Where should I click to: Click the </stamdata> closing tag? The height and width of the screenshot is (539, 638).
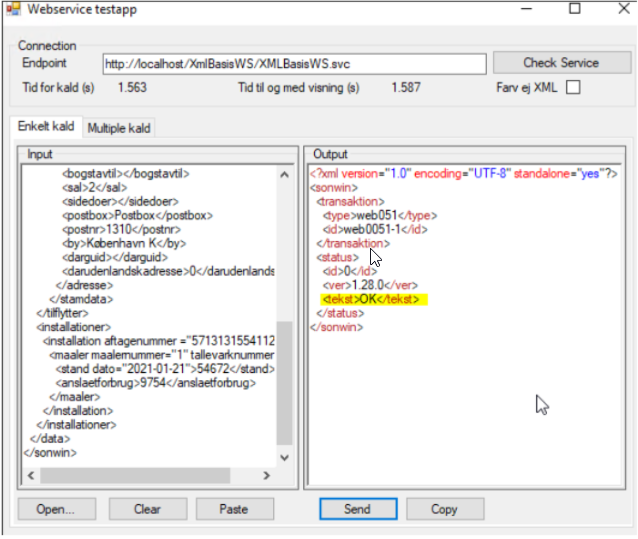click(81, 299)
